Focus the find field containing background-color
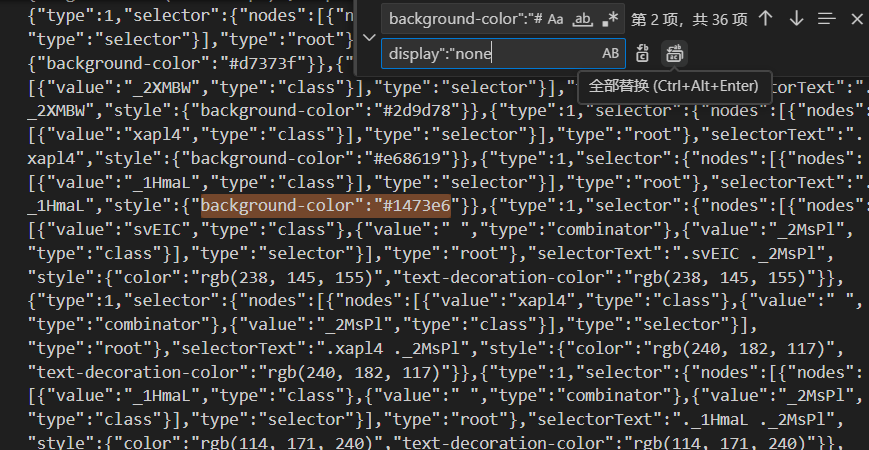The width and height of the screenshot is (869, 450). [465, 18]
